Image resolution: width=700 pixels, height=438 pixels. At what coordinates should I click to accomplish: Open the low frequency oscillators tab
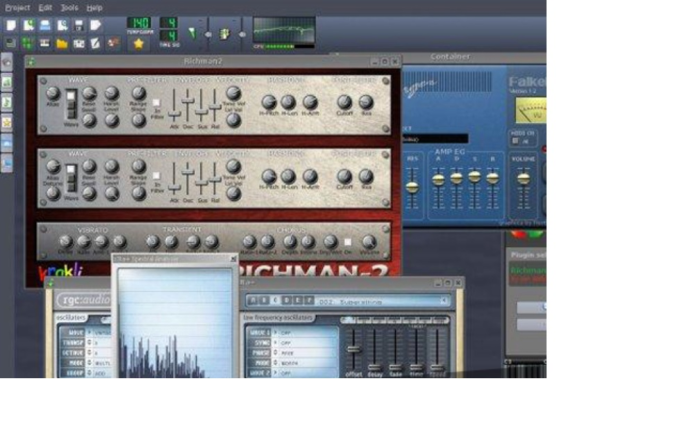point(278,317)
